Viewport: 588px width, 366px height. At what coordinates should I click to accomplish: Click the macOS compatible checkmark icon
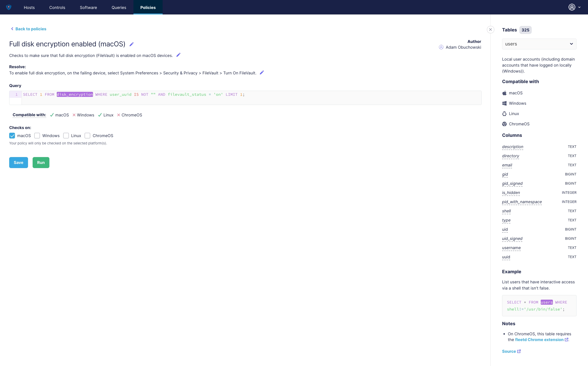click(52, 115)
